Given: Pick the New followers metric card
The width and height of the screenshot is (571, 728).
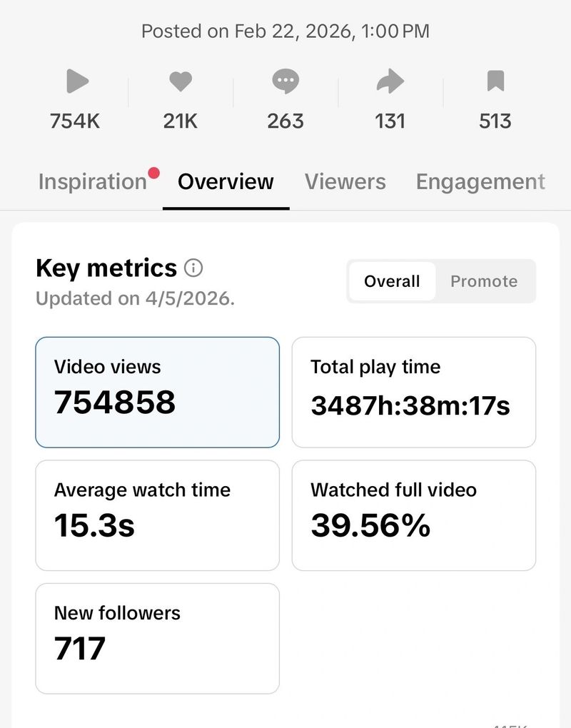Looking at the screenshot, I should pyautogui.click(x=157, y=638).
